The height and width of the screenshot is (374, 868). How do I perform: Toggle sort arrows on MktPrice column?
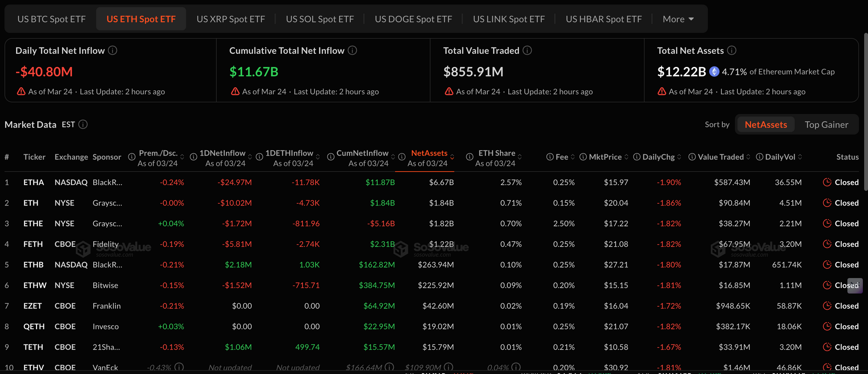(626, 157)
